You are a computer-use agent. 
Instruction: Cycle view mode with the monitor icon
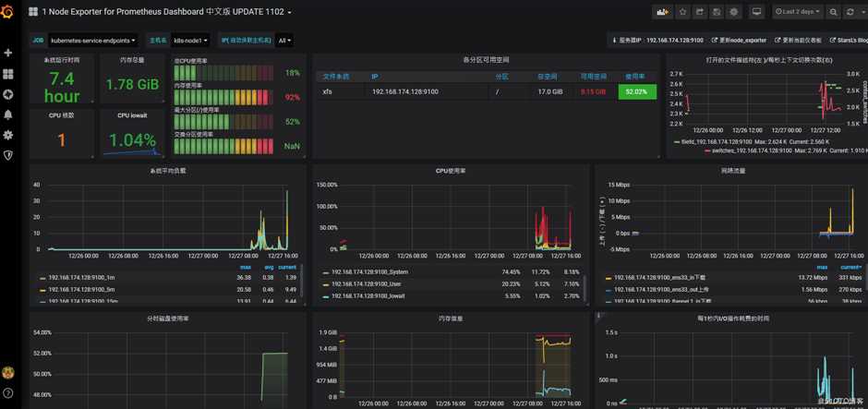tap(757, 12)
